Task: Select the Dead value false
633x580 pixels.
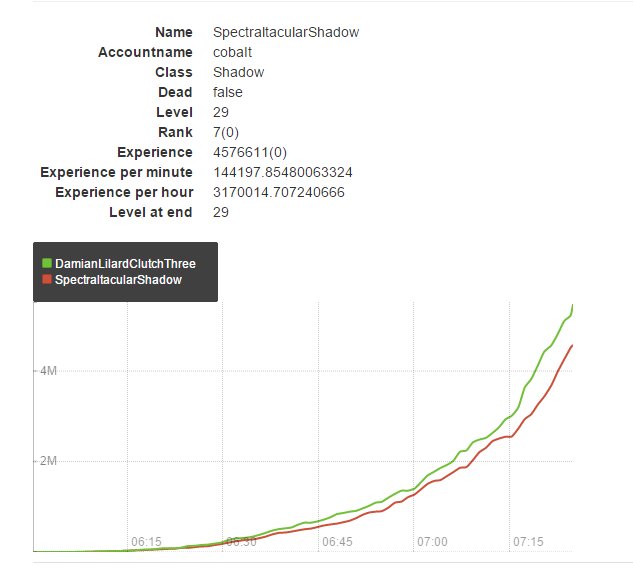Action: coord(228,92)
